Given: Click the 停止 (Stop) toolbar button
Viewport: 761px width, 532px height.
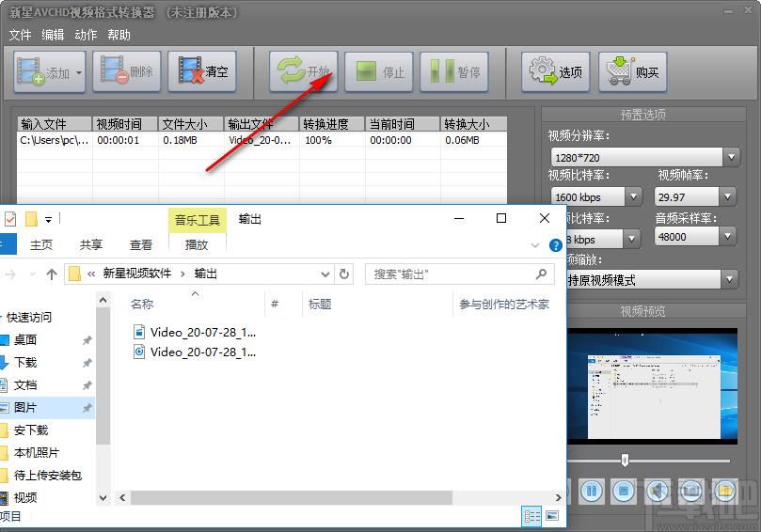Looking at the screenshot, I should (378, 71).
